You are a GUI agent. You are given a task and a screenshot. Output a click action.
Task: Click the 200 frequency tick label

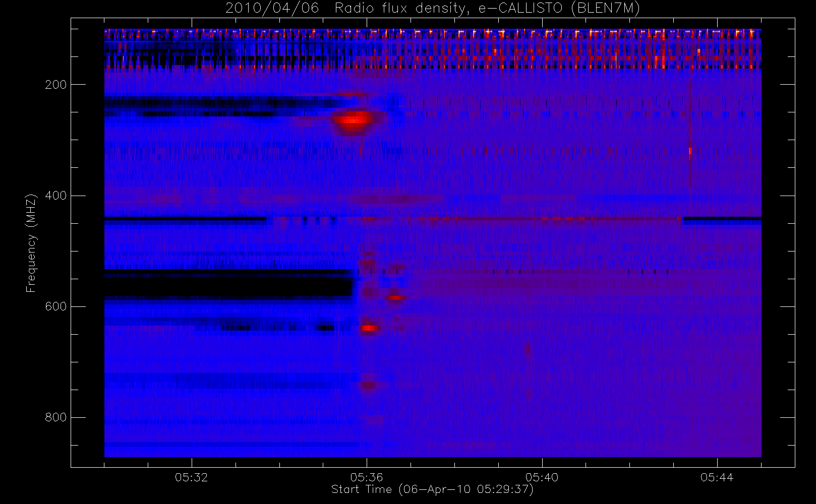[x=55, y=85]
